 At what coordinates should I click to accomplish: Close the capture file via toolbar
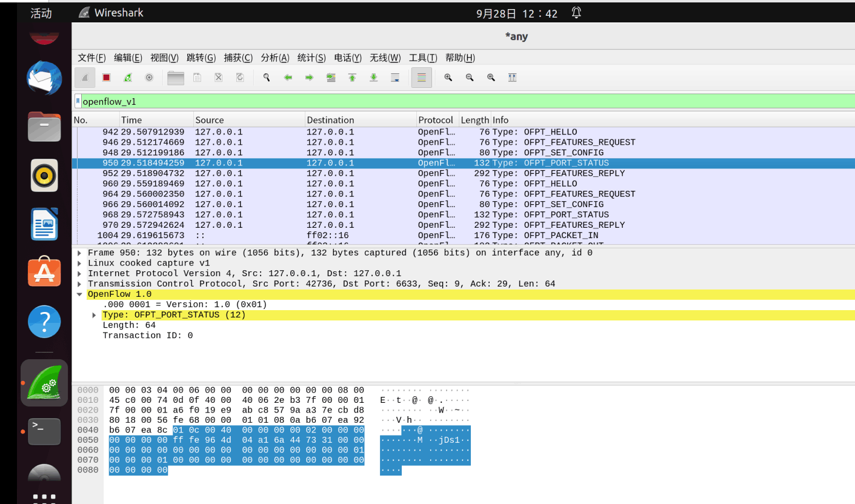219,78
